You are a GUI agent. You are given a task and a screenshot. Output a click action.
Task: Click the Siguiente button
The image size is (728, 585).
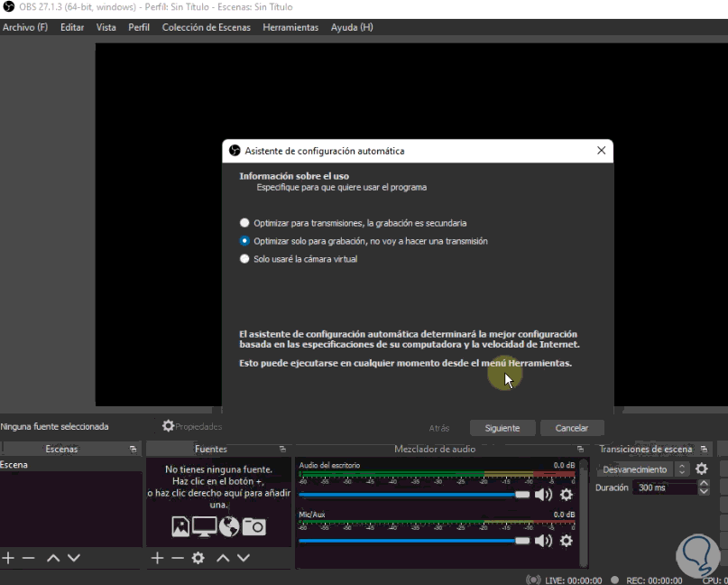tap(502, 428)
